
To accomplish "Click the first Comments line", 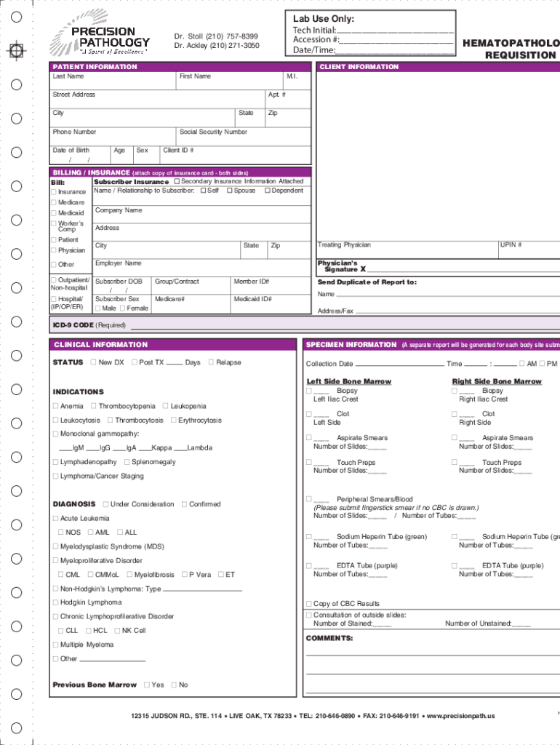I will 433,652.
